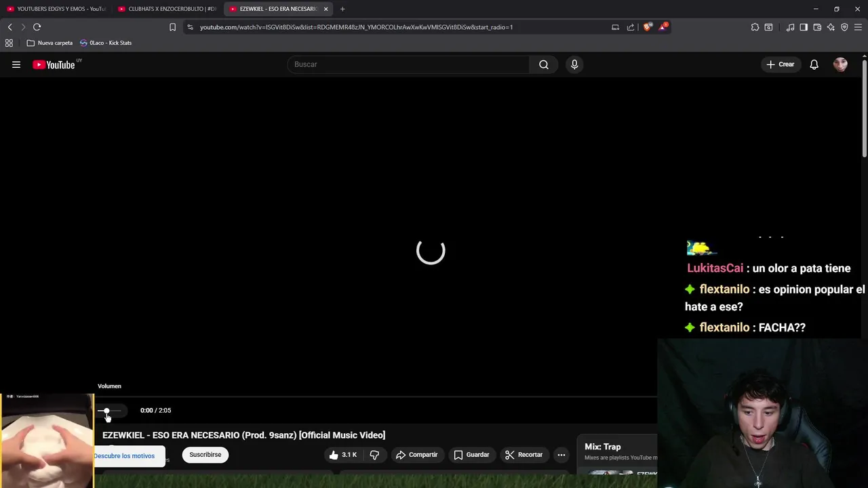
Task: Reload the page with the refresh icon
Action: [37, 27]
